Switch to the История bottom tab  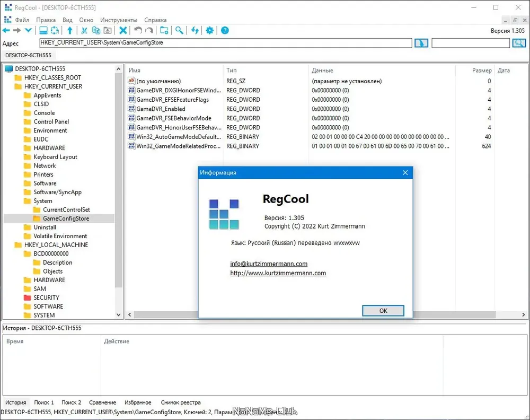click(x=15, y=402)
